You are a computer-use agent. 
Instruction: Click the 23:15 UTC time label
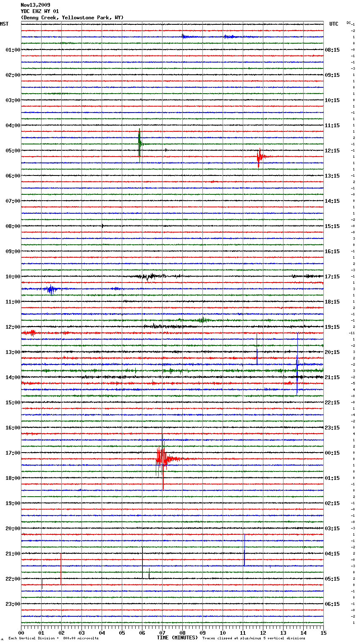coord(332,428)
